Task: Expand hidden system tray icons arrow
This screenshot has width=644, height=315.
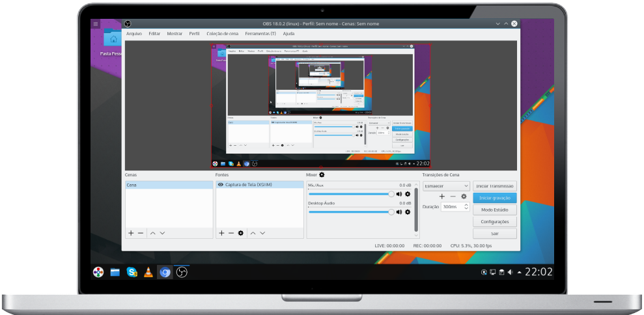Action: point(519,272)
